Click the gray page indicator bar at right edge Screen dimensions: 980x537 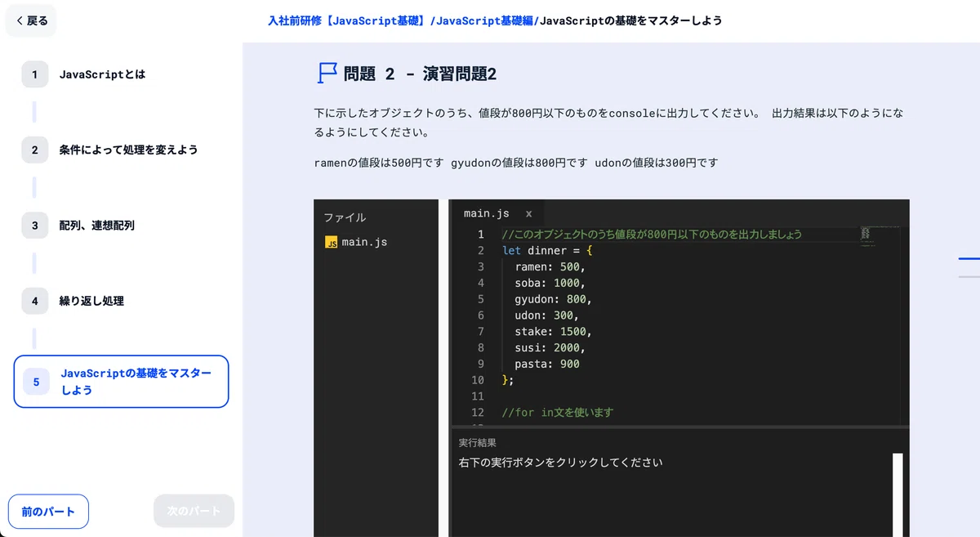click(x=969, y=276)
